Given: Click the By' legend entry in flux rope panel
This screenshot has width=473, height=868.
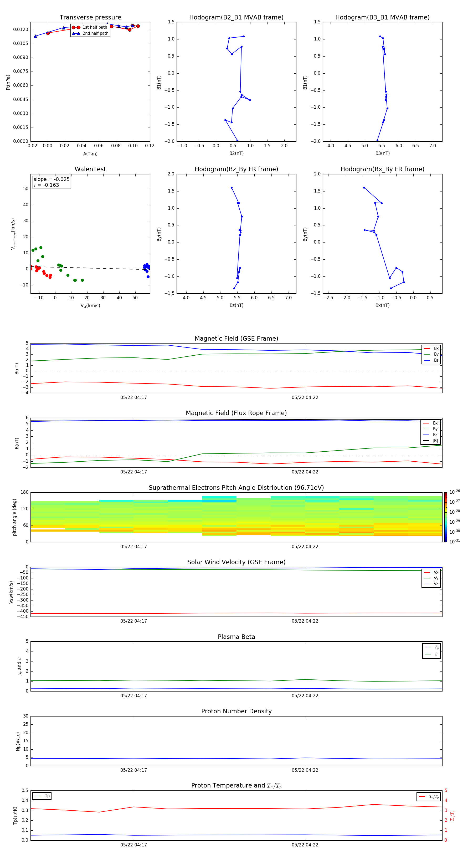Looking at the screenshot, I should pos(431,429).
